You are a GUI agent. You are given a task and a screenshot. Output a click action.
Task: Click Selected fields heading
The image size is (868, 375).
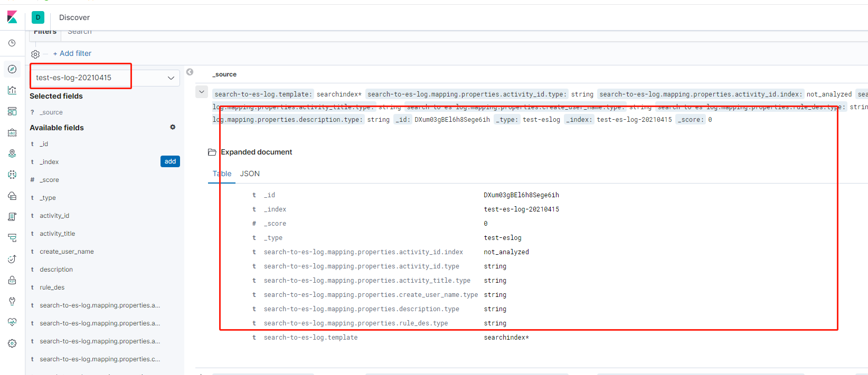56,96
